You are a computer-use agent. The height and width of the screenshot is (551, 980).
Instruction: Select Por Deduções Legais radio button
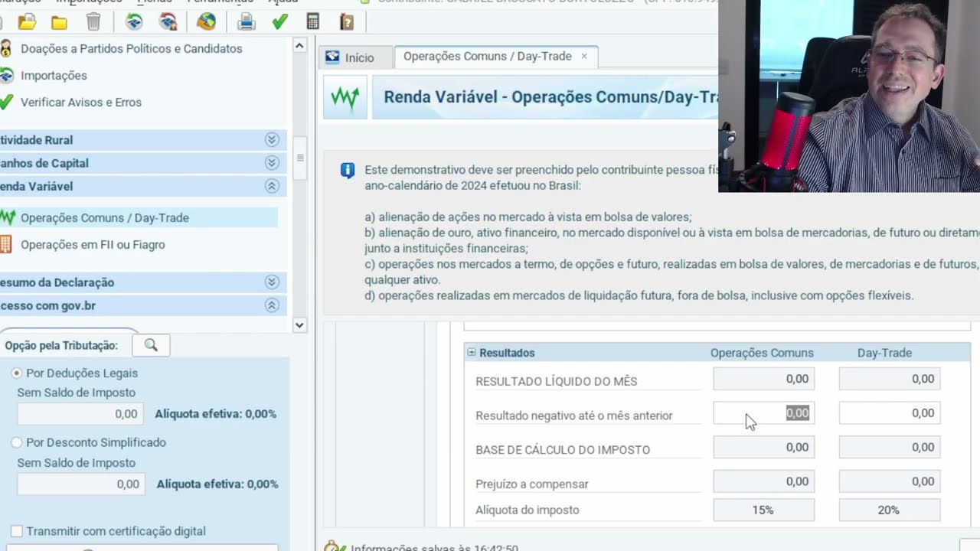click(17, 373)
